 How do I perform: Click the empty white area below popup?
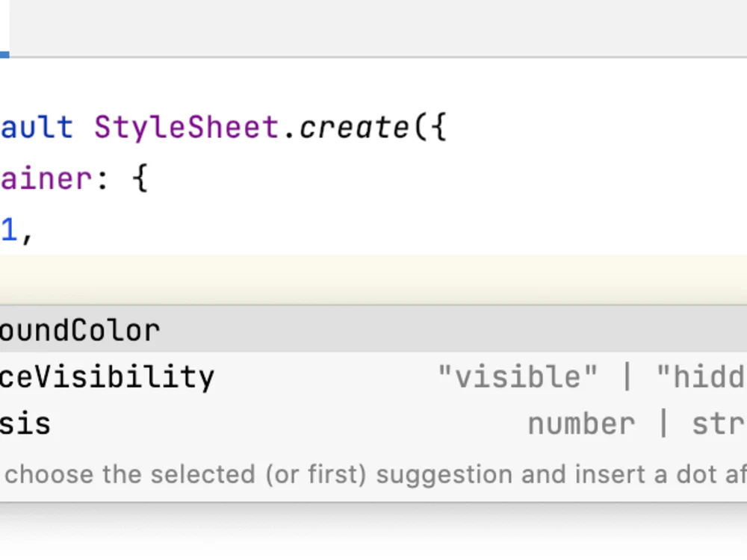pyautogui.click(x=373, y=532)
